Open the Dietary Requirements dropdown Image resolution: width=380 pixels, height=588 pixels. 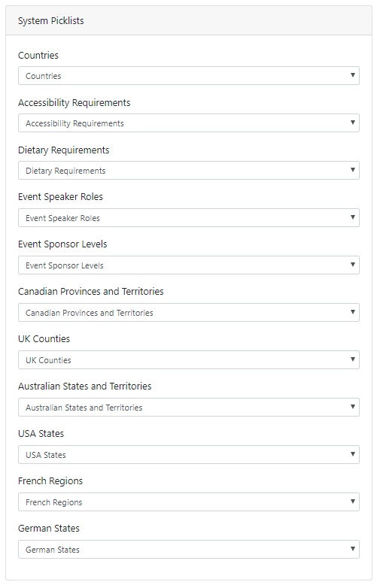pos(189,171)
